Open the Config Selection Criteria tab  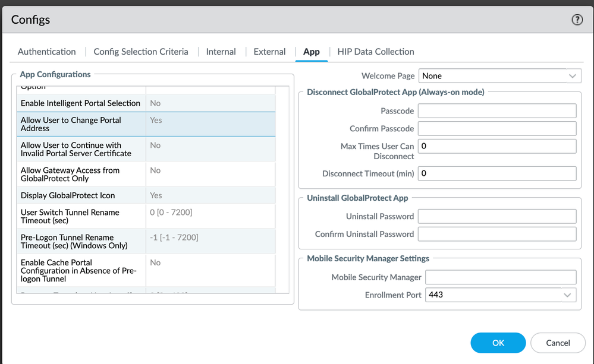tap(141, 52)
